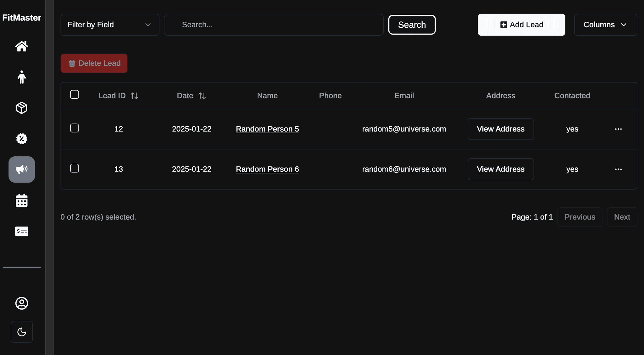644x355 pixels.
Task: Open the Columns dropdown
Action: click(605, 25)
